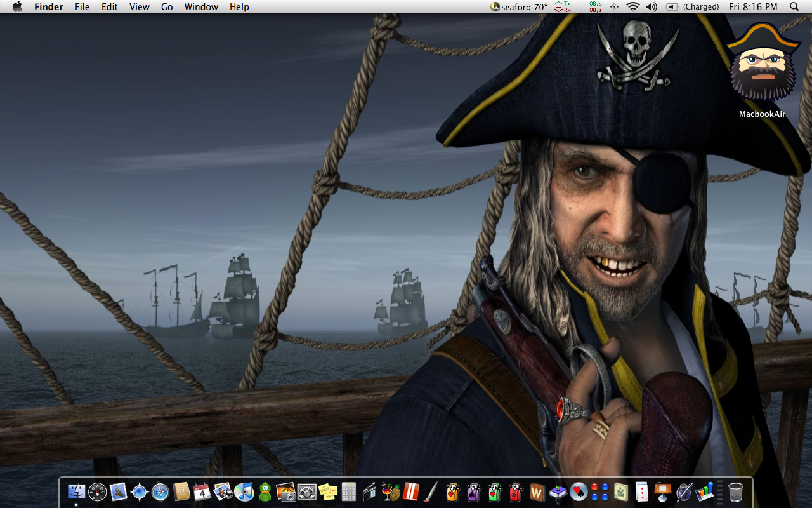Viewport: 812px width, 508px height.
Task: Open the Trash in the Dock
Action: coord(735,491)
